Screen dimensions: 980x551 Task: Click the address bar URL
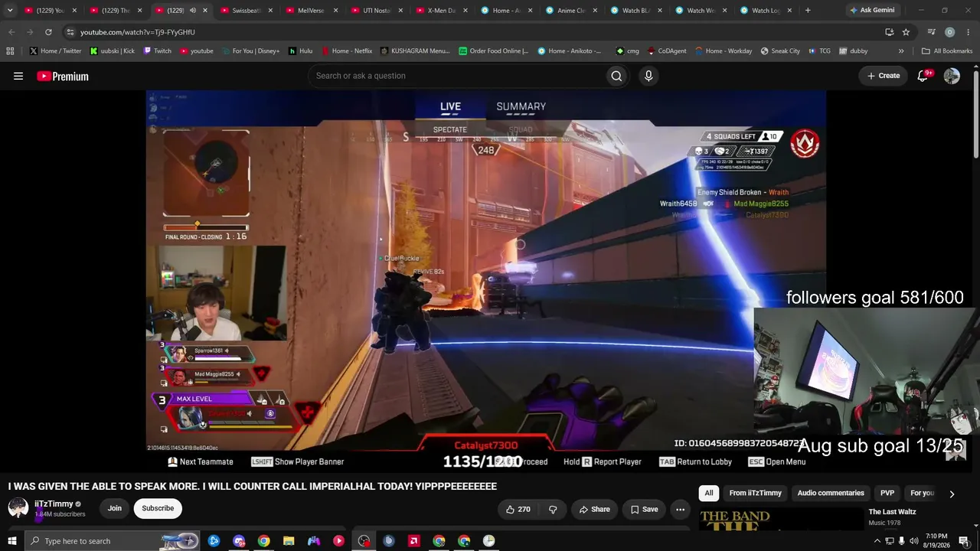[x=138, y=32]
